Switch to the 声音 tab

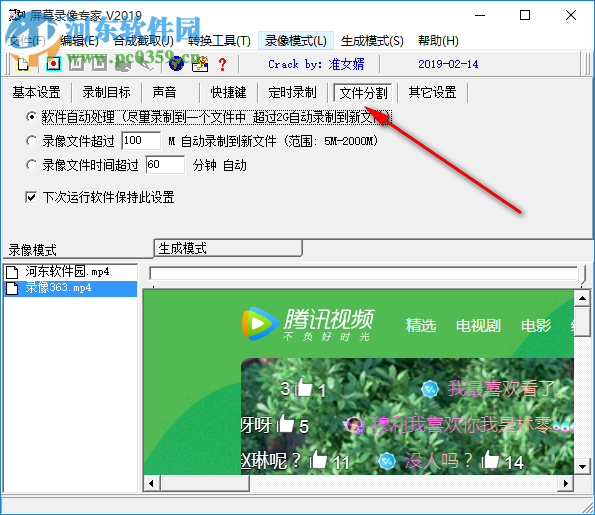click(x=164, y=93)
